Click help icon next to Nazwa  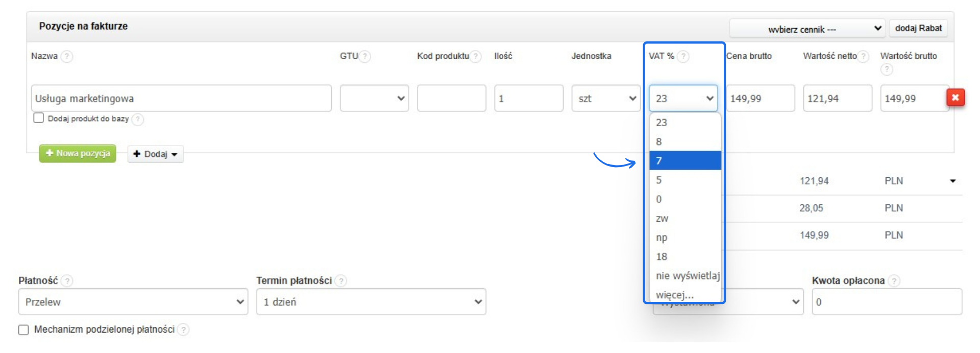pos(67,56)
